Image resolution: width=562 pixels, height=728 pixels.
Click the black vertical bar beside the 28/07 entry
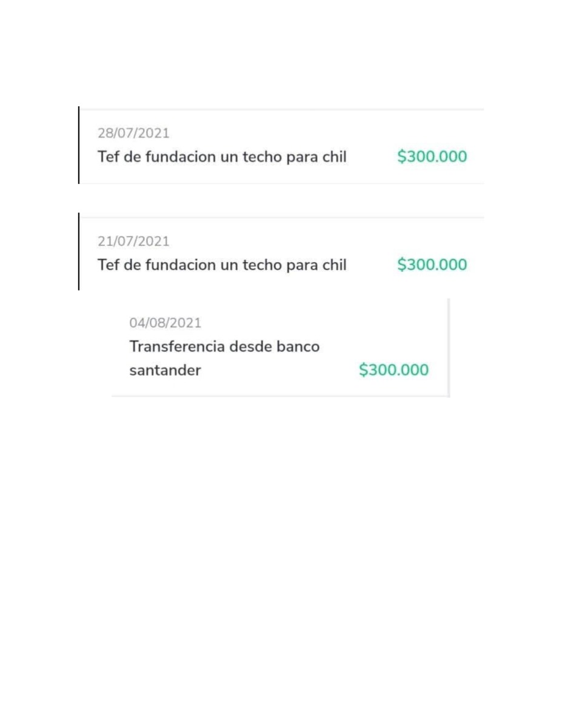coord(79,145)
